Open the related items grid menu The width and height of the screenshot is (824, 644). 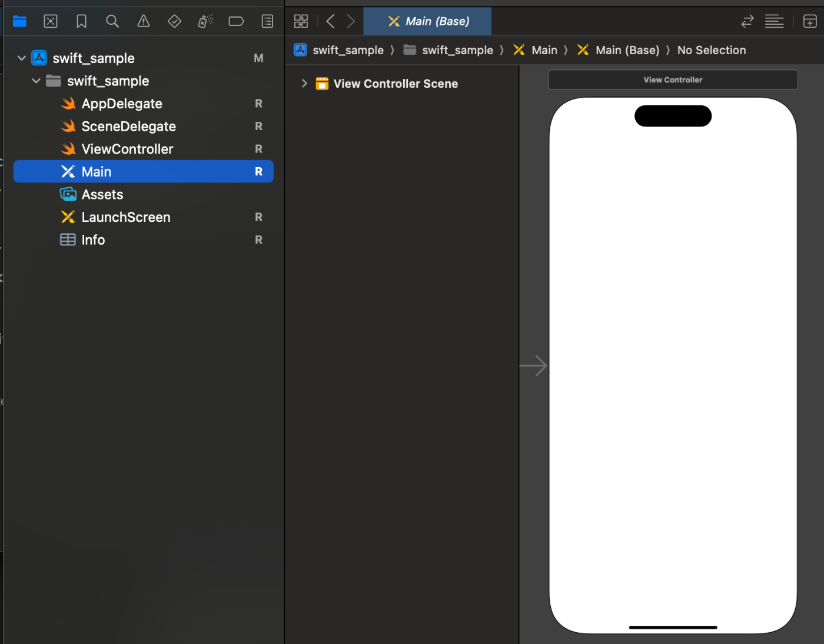[x=301, y=22]
